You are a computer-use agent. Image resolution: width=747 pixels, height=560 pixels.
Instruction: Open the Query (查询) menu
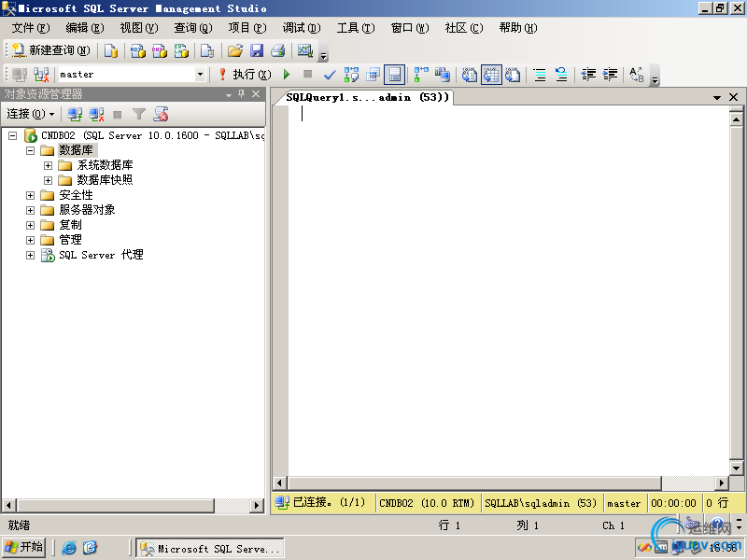click(x=193, y=28)
